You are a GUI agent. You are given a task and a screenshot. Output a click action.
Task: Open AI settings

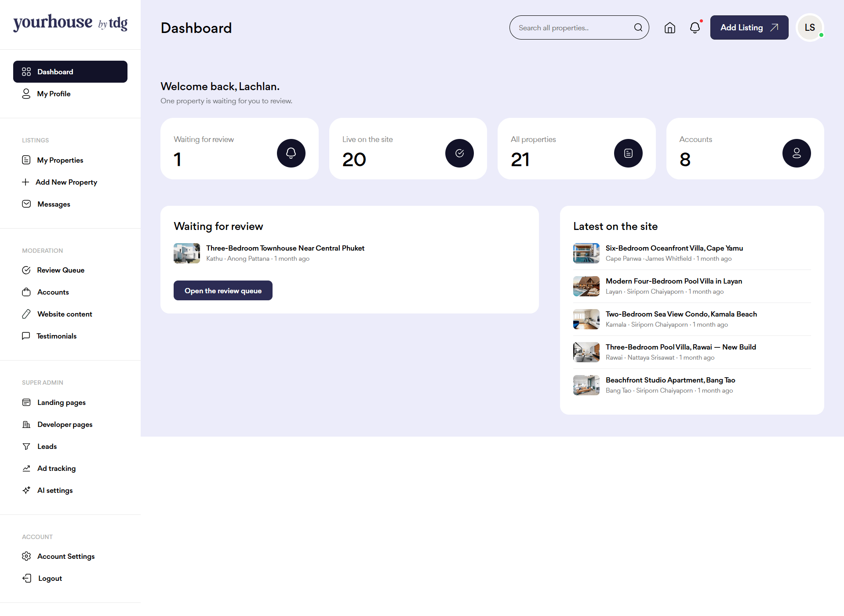70,490
